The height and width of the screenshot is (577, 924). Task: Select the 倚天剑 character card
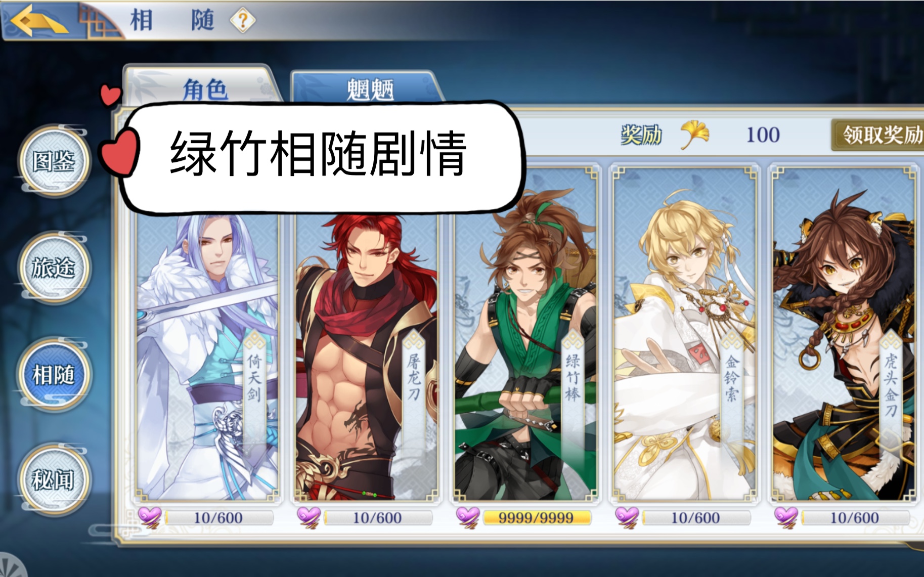coord(208,354)
